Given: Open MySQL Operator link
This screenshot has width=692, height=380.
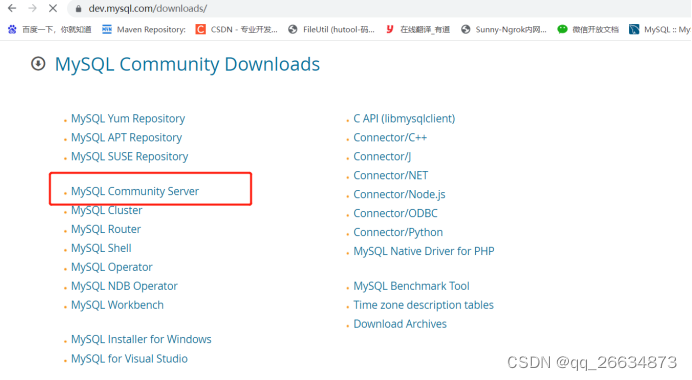Looking at the screenshot, I should click(112, 267).
